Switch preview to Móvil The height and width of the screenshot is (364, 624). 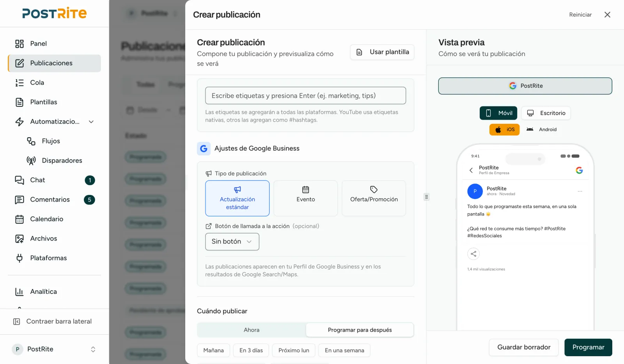point(498,113)
